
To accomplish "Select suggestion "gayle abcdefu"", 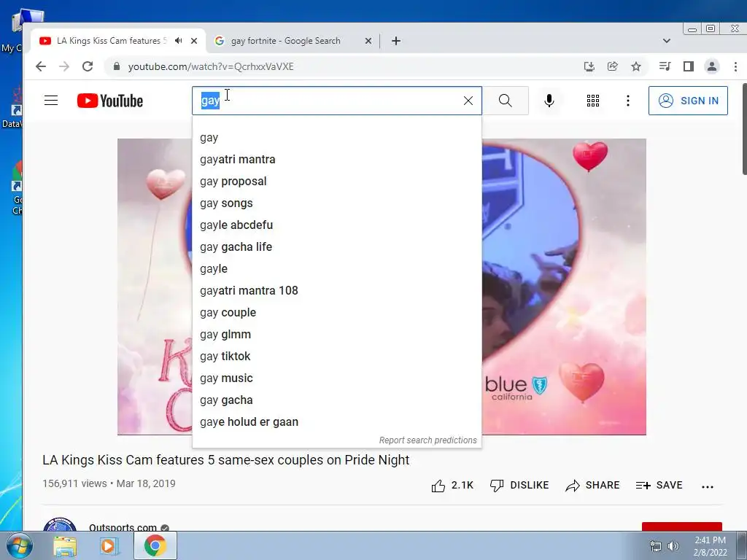I will tap(337, 225).
